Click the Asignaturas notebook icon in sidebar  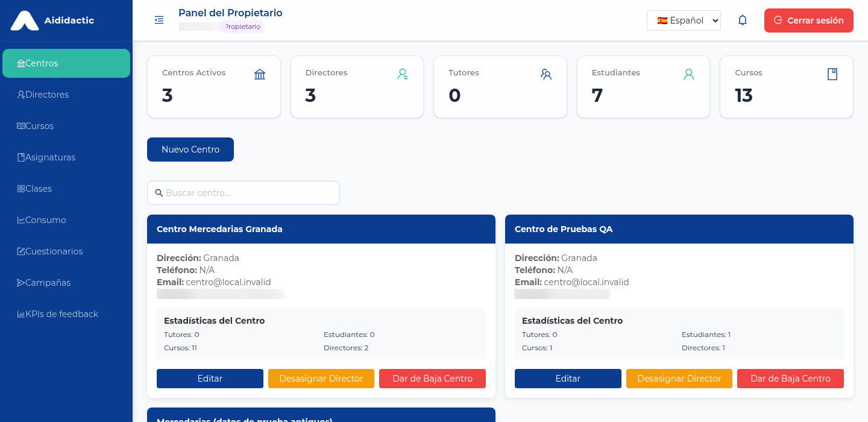tap(21, 157)
